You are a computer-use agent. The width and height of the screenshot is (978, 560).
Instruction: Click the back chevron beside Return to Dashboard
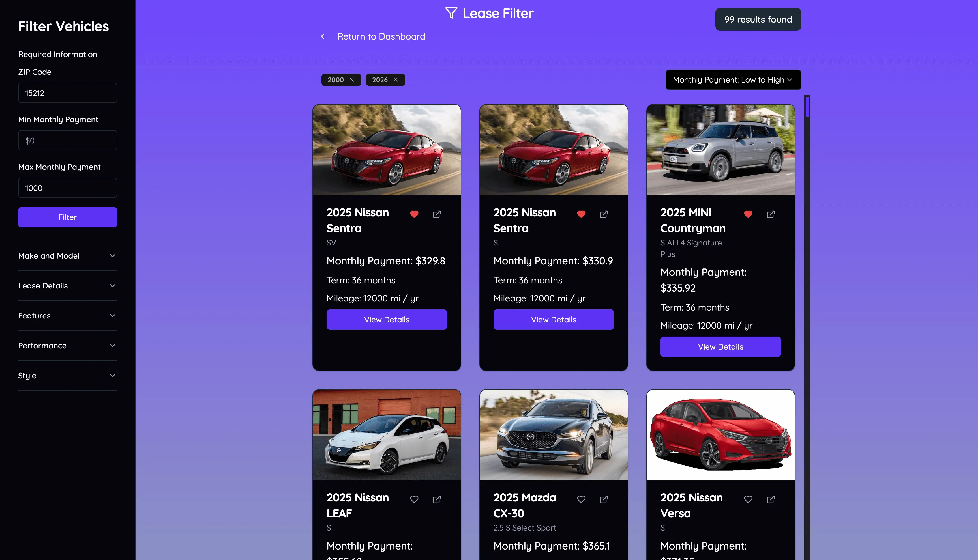pos(323,36)
